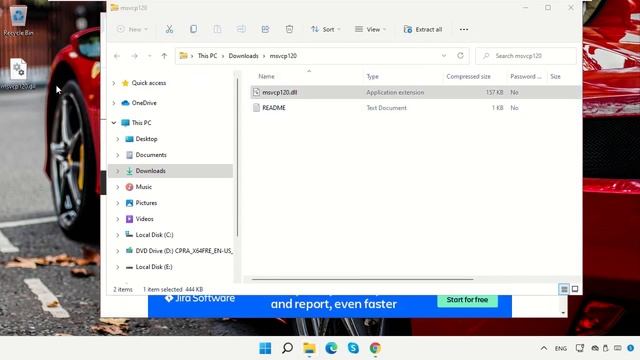Click the Share icon in toolbar
640x360 pixels.
pos(265,29)
